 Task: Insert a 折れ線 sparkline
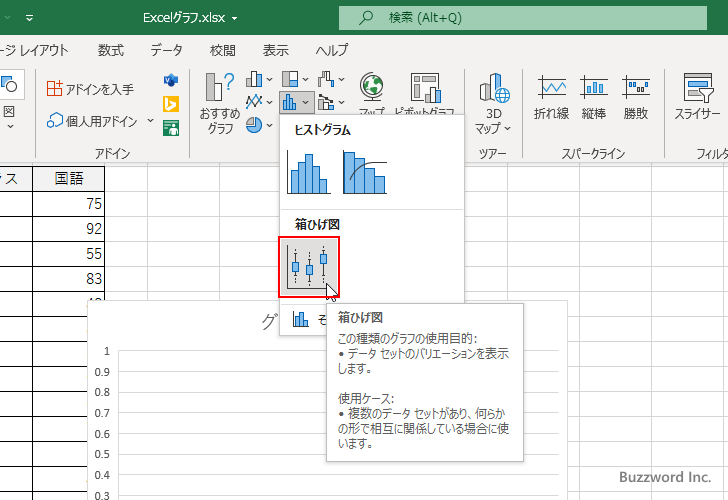[x=551, y=98]
